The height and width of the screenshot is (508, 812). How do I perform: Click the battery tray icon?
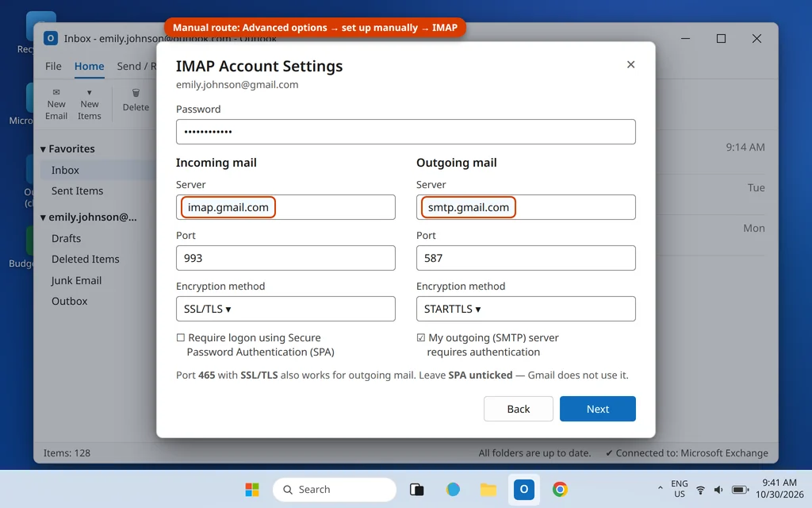click(740, 489)
